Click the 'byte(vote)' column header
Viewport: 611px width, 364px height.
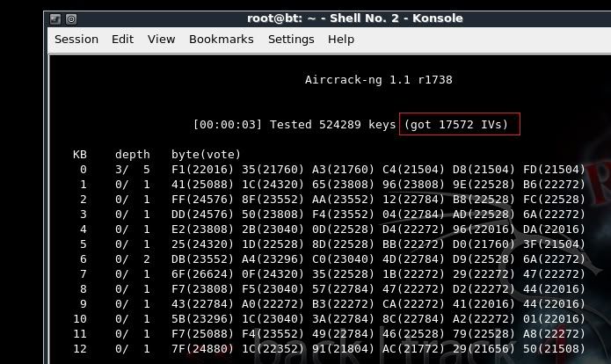(206, 155)
